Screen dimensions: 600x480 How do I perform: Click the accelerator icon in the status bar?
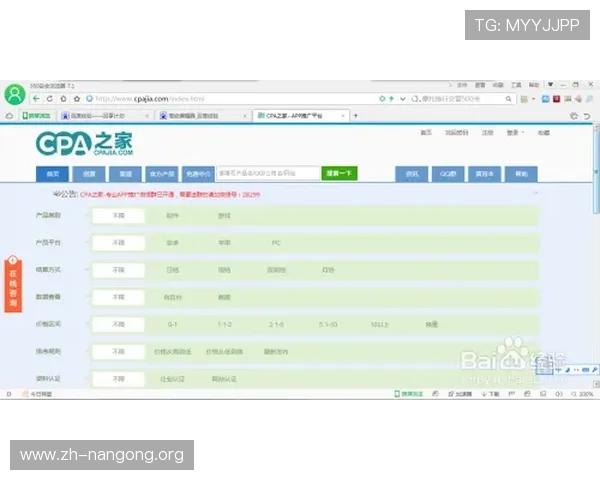click(460, 394)
